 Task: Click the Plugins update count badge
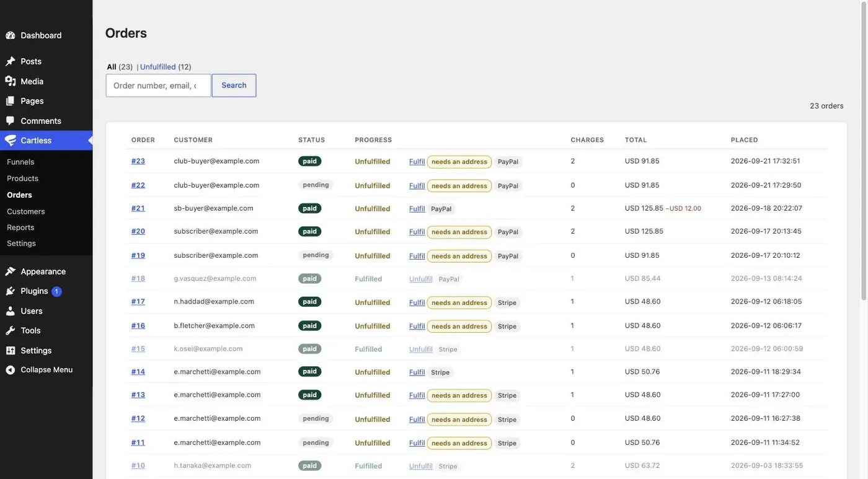[x=56, y=291]
